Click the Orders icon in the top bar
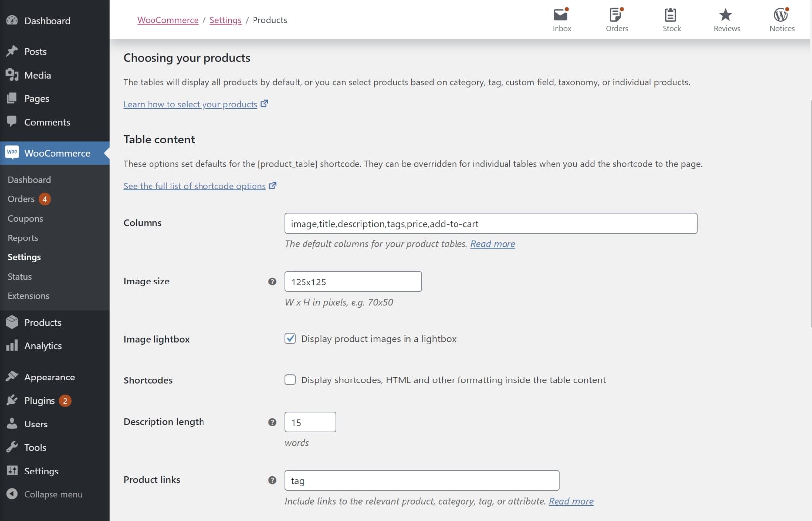The height and width of the screenshot is (521, 812). point(616,19)
